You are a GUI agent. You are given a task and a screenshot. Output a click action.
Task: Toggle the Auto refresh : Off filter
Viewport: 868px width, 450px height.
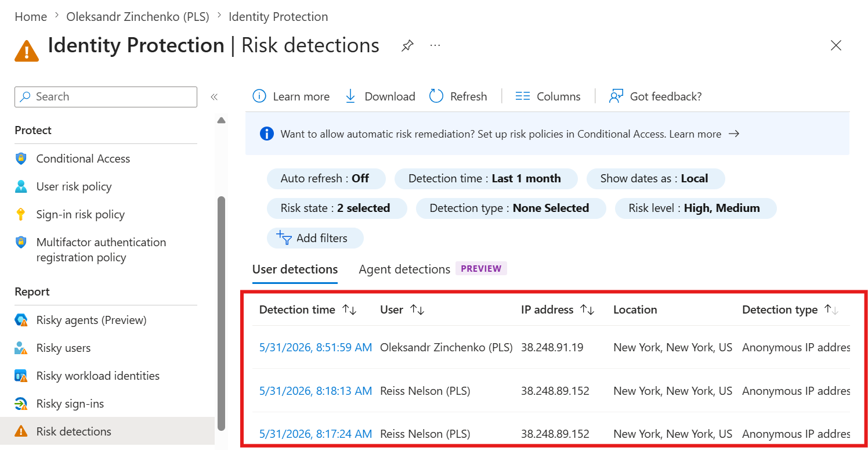click(x=326, y=178)
